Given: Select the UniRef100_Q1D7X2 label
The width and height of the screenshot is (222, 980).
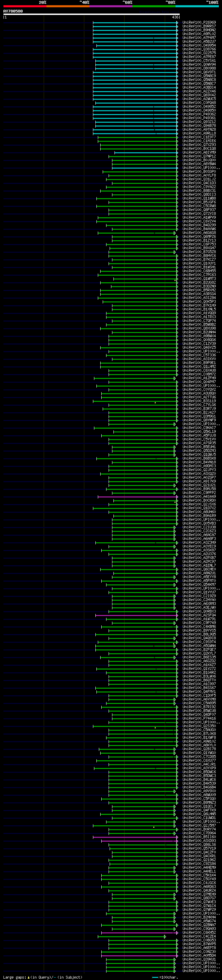Looking at the screenshot, I should pyautogui.click(x=199, y=508).
